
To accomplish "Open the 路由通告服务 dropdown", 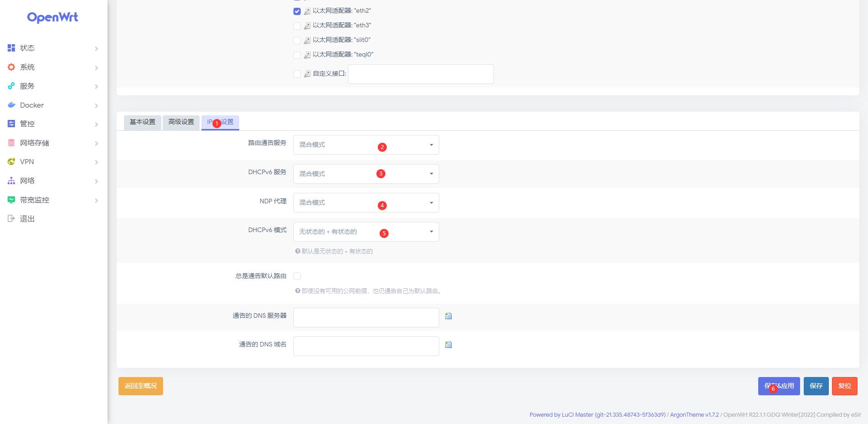I will [x=366, y=145].
